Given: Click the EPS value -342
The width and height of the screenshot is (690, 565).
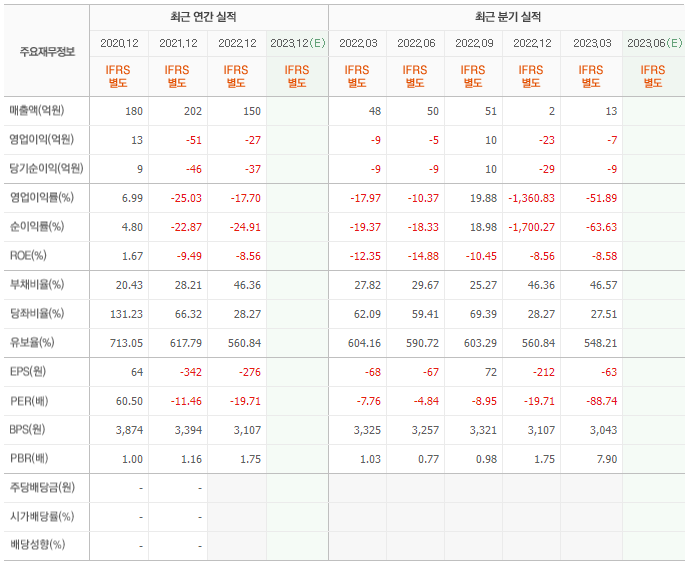Looking at the screenshot, I should coord(191,372).
